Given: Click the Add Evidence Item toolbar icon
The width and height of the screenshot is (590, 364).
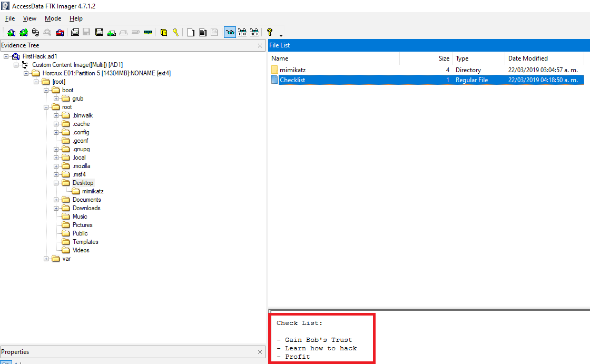Looking at the screenshot, I should [11, 32].
